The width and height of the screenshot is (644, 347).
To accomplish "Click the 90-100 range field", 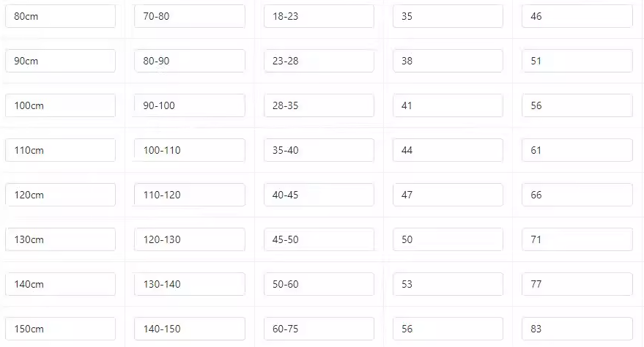I will (189, 105).
